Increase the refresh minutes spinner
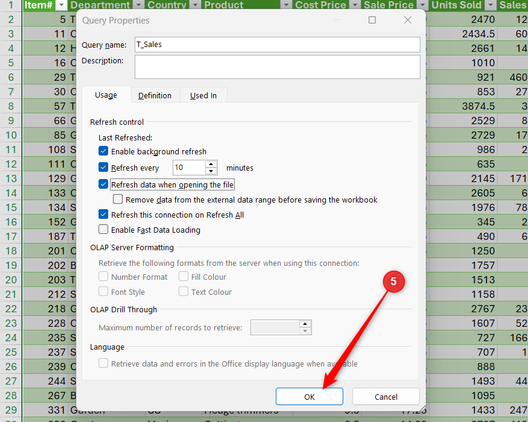The width and height of the screenshot is (528, 422). (x=211, y=164)
